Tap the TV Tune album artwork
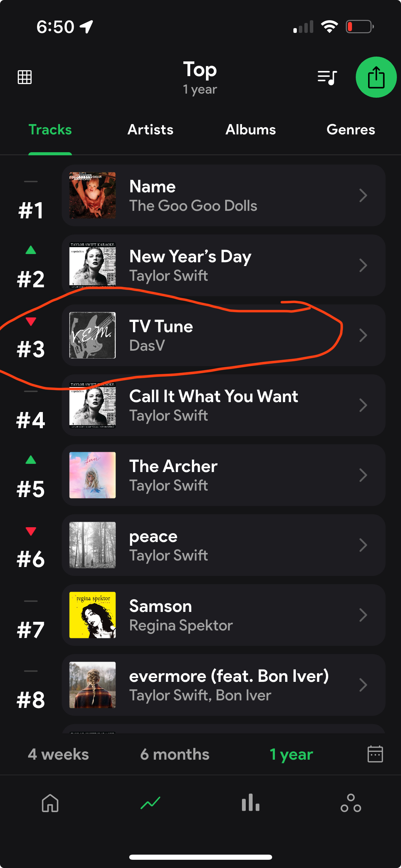401x868 pixels. tap(93, 335)
